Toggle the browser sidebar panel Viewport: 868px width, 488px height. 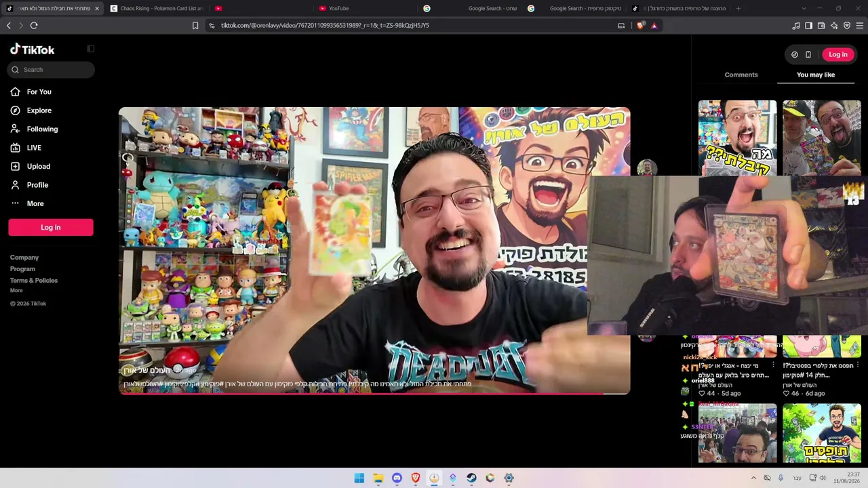tap(808, 25)
